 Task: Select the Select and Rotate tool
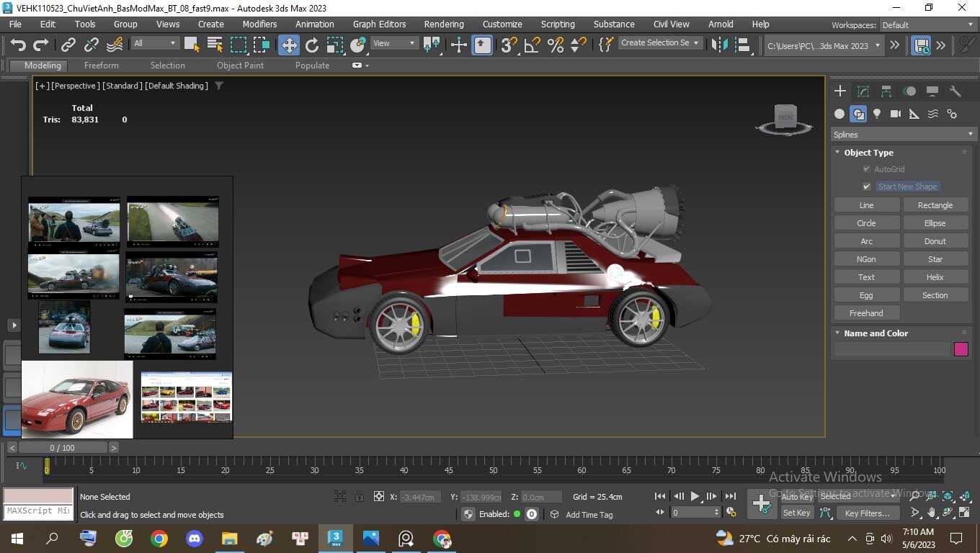[x=311, y=45]
